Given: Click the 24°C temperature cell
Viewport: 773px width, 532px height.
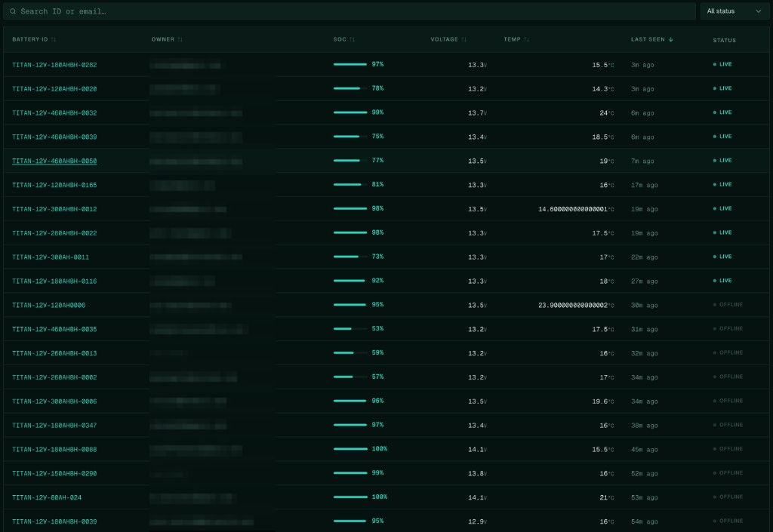Looking at the screenshot, I should (607, 113).
